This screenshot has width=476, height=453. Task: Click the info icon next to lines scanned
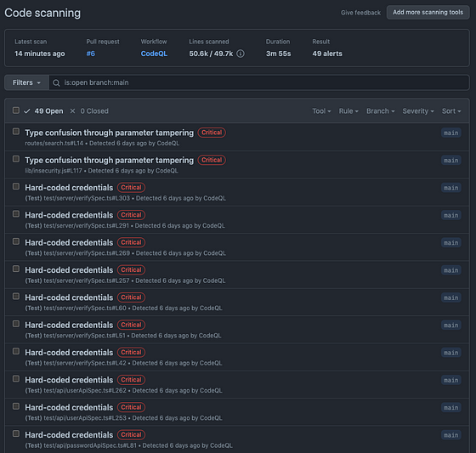pyautogui.click(x=240, y=54)
